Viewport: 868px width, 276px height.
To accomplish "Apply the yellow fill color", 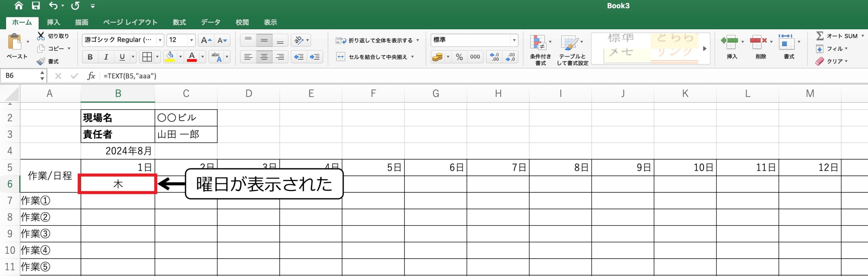I will click(170, 57).
